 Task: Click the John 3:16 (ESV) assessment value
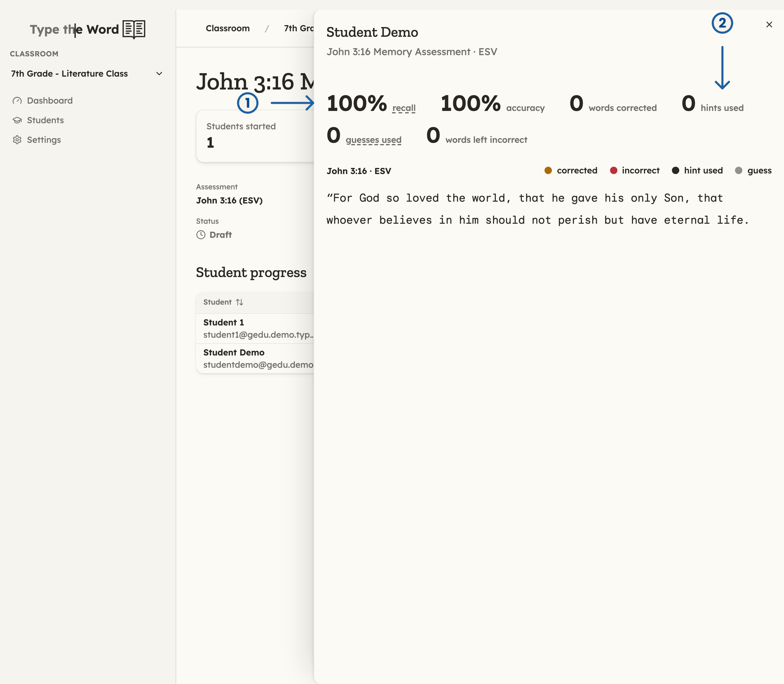coord(229,200)
